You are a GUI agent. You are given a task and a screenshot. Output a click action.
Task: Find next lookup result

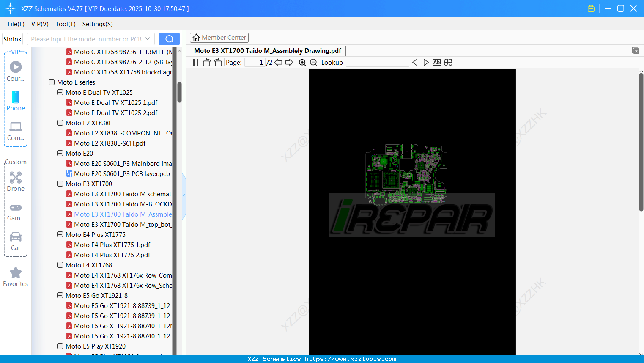point(426,62)
